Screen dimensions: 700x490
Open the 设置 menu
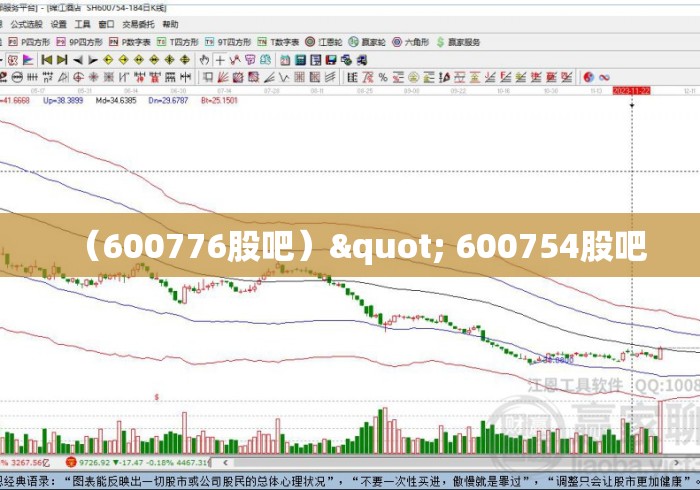[x=58, y=24]
